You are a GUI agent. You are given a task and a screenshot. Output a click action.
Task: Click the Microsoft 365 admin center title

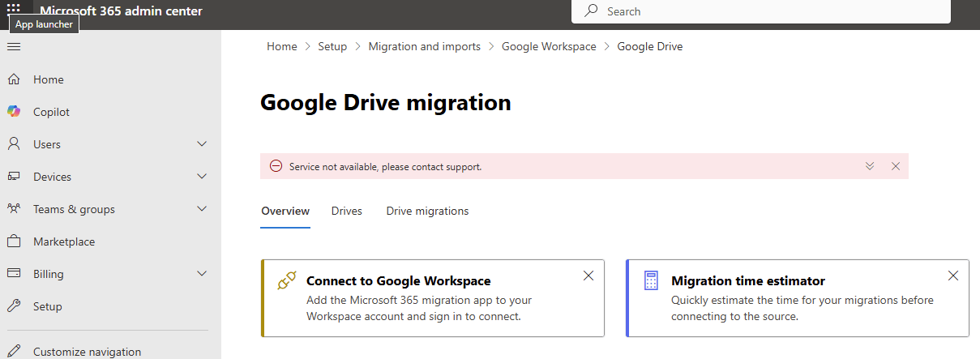pyautogui.click(x=122, y=11)
